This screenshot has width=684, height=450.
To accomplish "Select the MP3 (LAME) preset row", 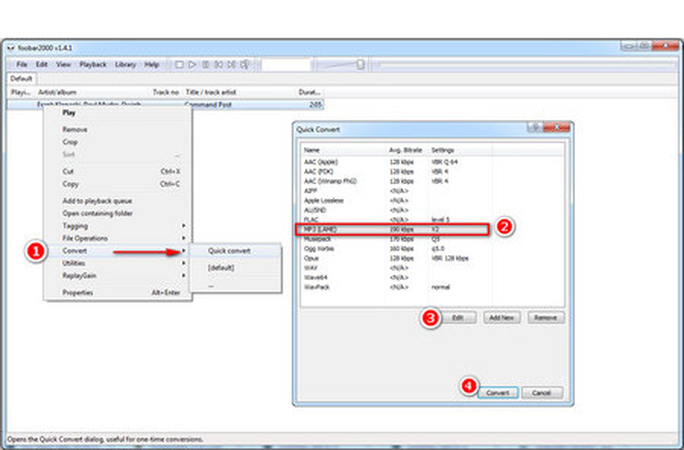I will coord(432,229).
